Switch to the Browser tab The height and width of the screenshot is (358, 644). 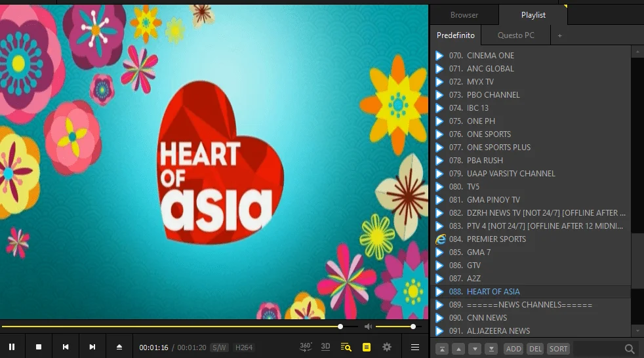(x=464, y=15)
